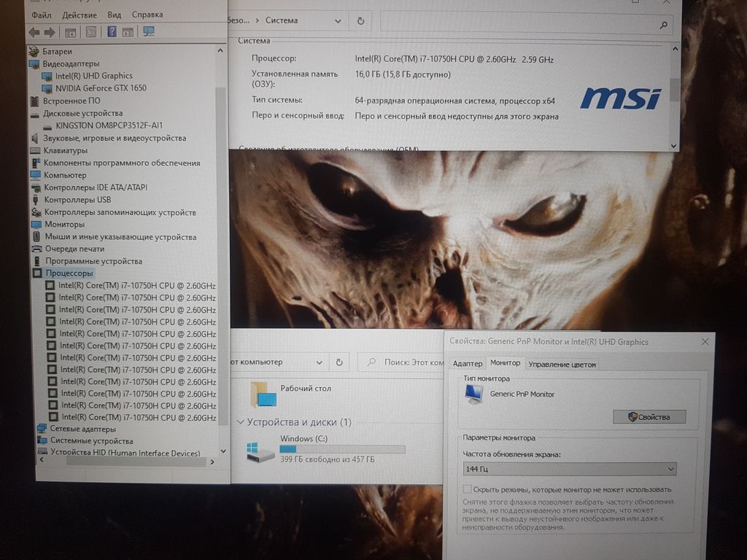Select Контроллеры IDE ATA/ATAPI category
Viewport: 747px width, 560px height.
96,187
